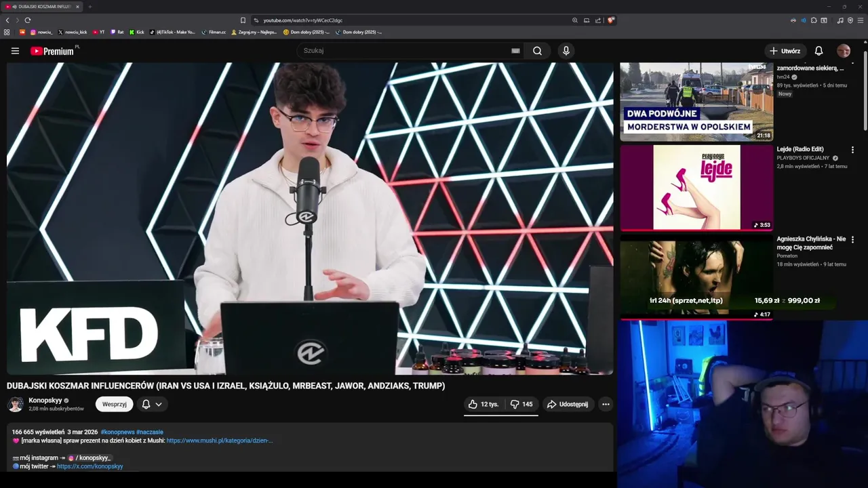Open the TikTok bookmark
Viewport: 868px width, 488px height.
pos(172,32)
